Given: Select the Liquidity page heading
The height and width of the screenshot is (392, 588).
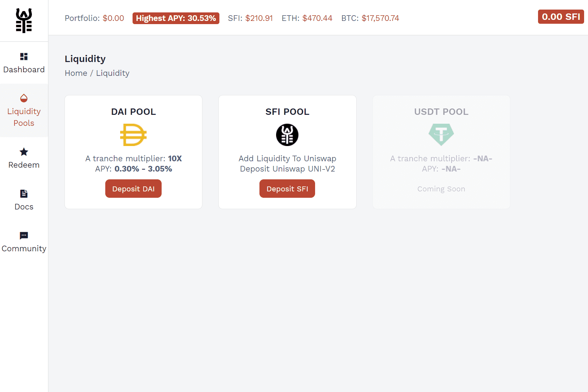Looking at the screenshot, I should coord(85,59).
